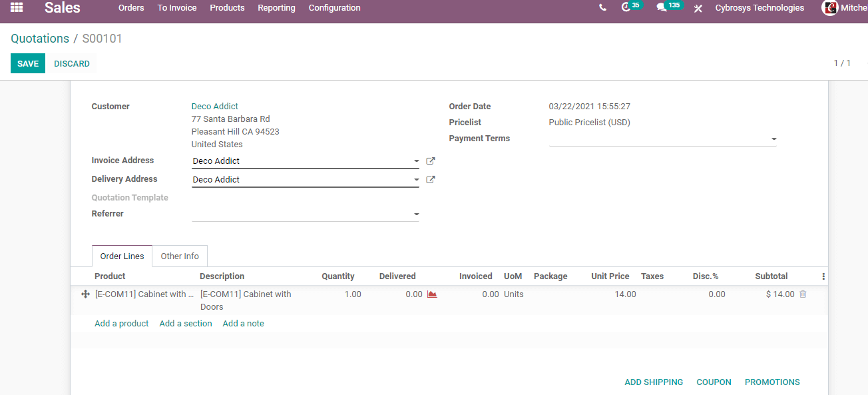This screenshot has width=868, height=395.
Task: Click the PROMOTIONS button
Action: pyautogui.click(x=772, y=382)
